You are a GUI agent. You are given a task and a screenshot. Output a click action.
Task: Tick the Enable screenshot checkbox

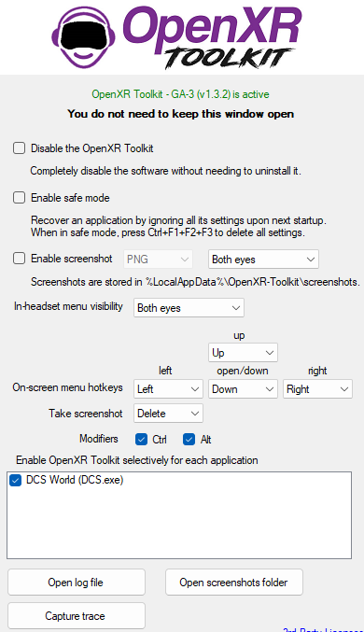coord(19,259)
